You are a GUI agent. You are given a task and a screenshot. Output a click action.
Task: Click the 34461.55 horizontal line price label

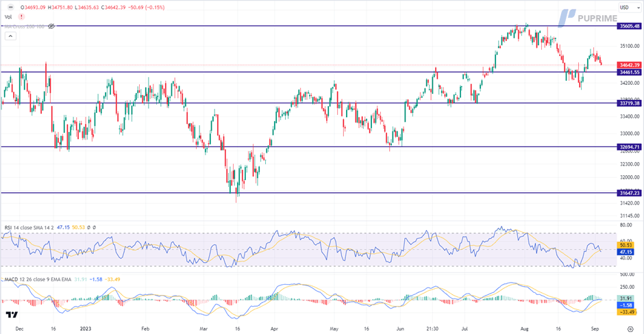(629, 72)
